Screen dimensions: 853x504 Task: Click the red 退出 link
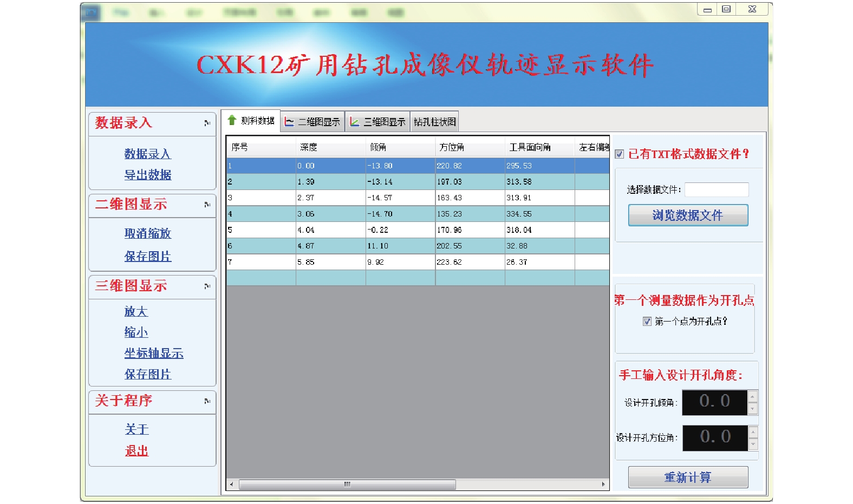136,451
